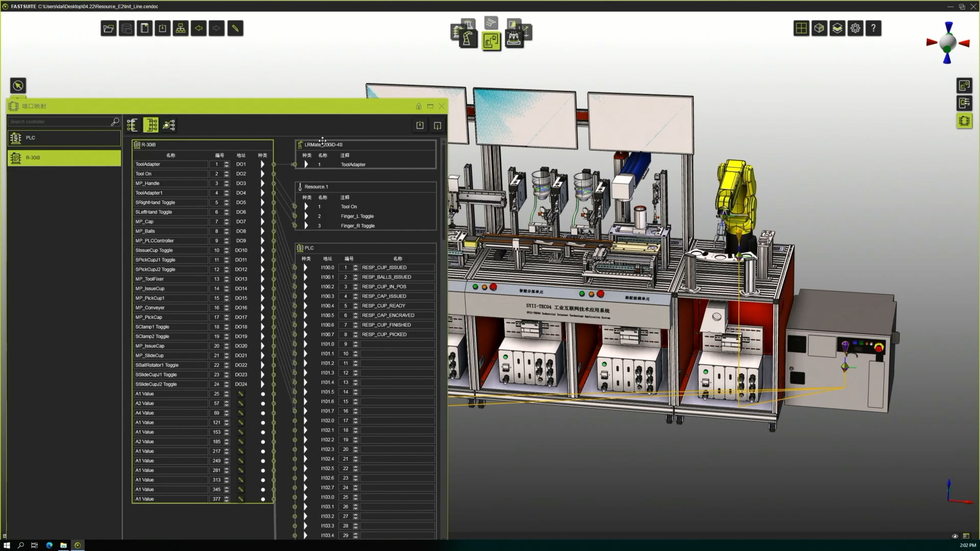Click the pencil edit toolbar icon
This screenshot has height=551, width=980.
(x=235, y=29)
